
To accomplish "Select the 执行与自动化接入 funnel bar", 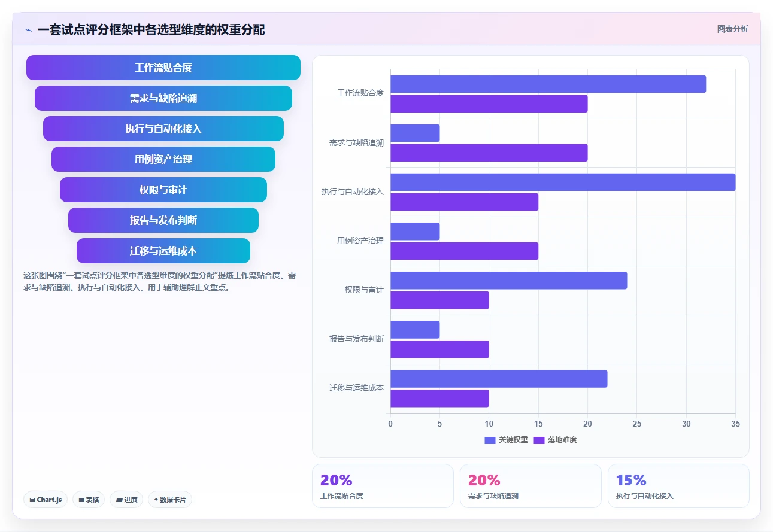I will [x=163, y=129].
